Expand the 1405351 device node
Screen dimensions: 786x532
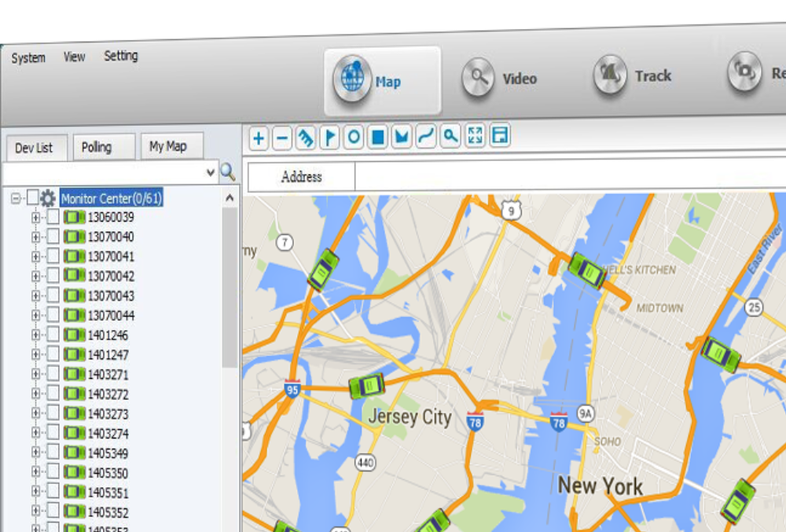(x=35, y=492)
